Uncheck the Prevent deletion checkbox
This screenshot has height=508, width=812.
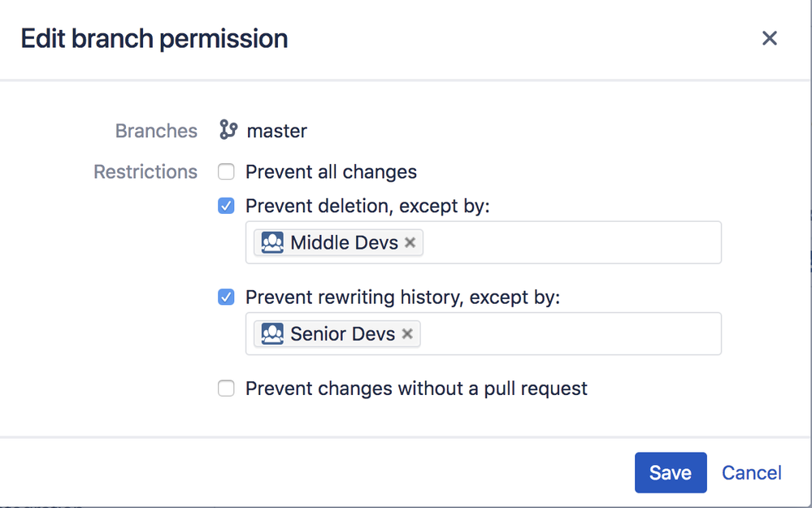tap(226, 206)
